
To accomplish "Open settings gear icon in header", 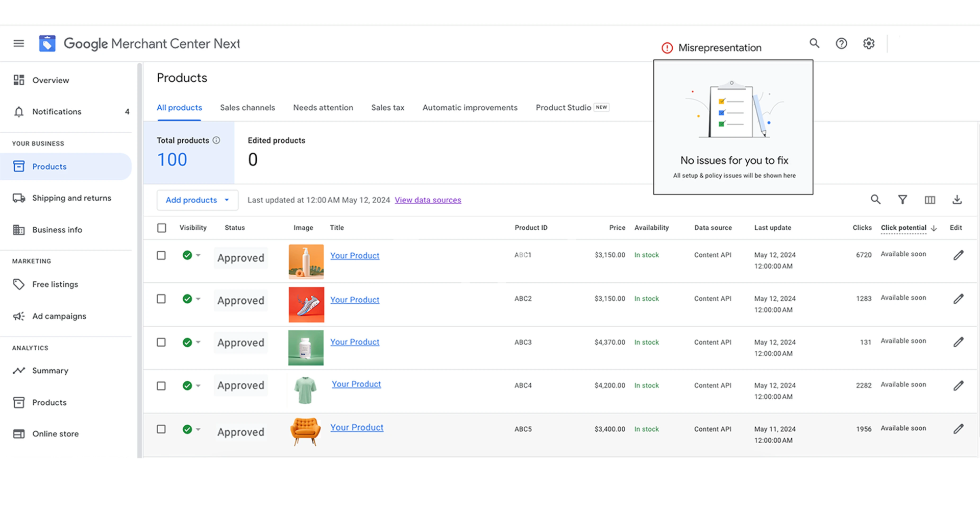I will pos(869,43).
